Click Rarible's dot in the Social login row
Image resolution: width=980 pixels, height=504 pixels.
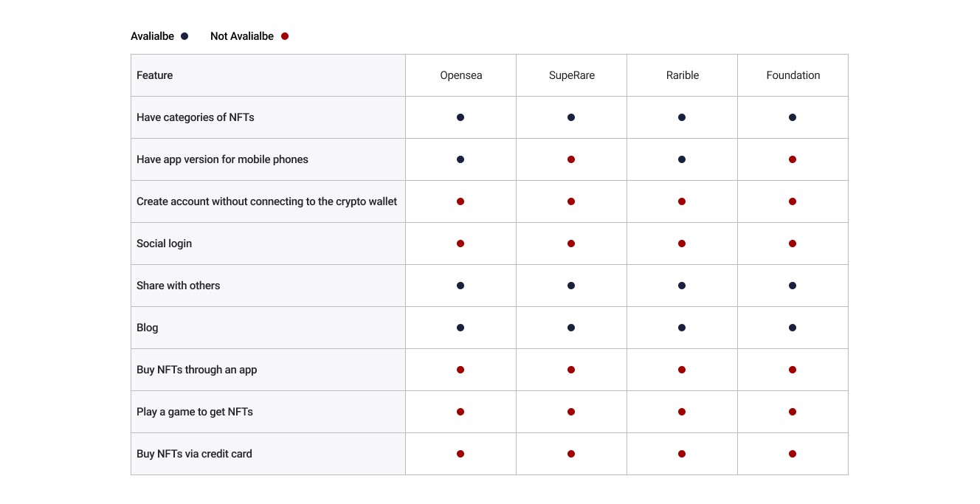[x=682, y=244]
